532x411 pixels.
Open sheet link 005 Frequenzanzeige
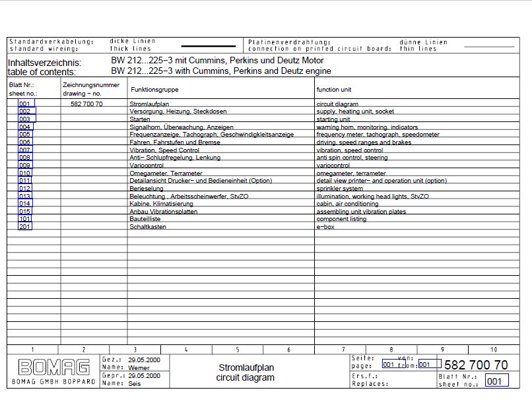click(25, 134)
